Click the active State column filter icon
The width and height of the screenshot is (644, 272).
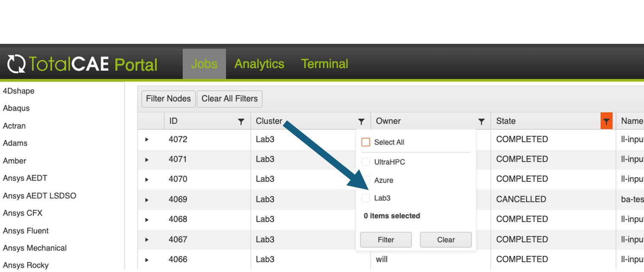pyautogui.click(x=606, y=121)
